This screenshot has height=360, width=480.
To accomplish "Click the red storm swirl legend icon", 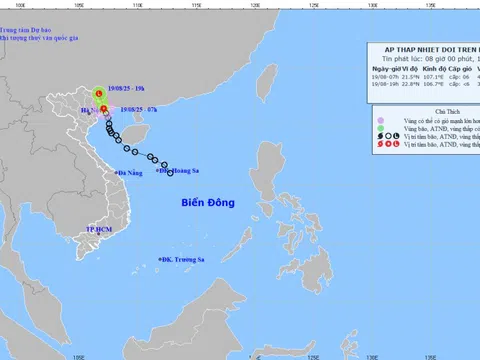I will tap(380, 144).
